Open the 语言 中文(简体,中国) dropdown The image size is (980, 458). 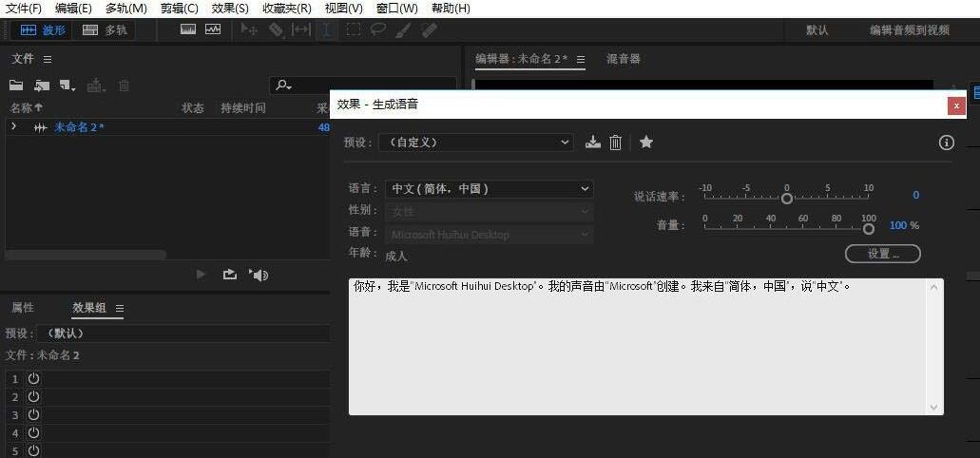tap(490, 189)
